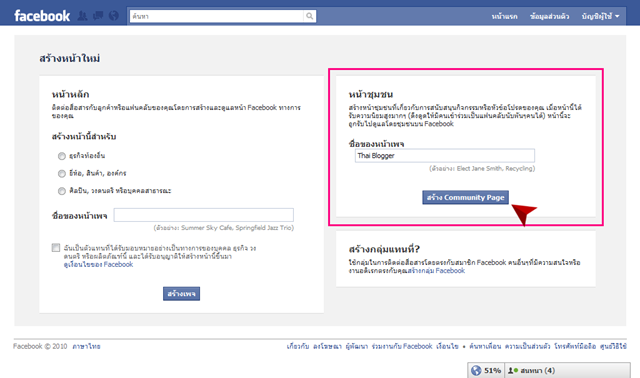Image resolution: width=640 pixels, height=378 pixels.
Task: Click the Thai Blogger name field
Action: 445,156
